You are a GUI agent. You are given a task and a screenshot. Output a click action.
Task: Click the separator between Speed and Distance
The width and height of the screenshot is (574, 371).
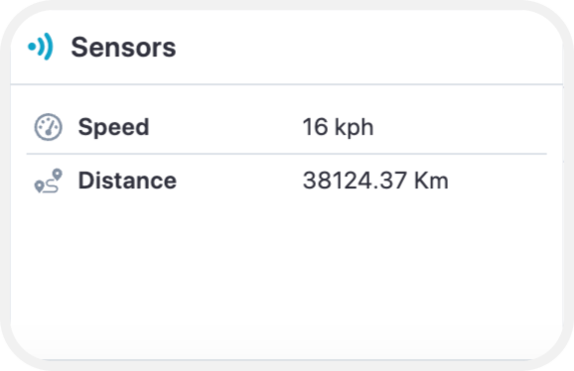287,154
